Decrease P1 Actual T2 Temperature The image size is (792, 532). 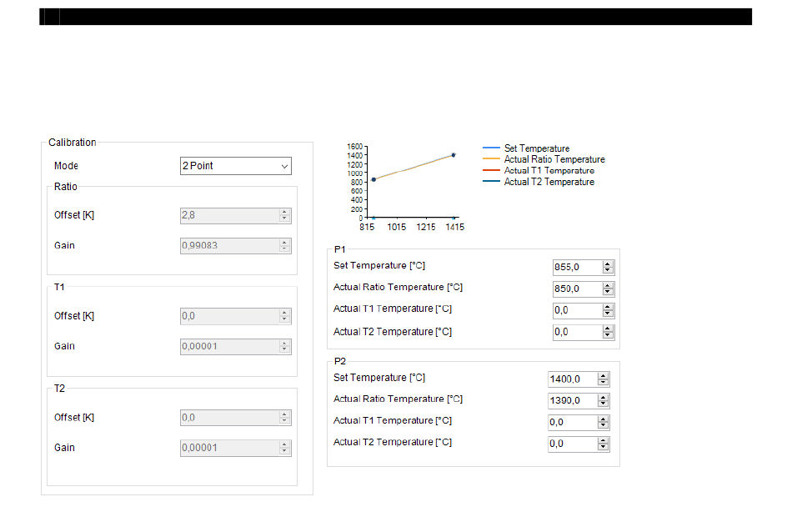click(608, 335)
